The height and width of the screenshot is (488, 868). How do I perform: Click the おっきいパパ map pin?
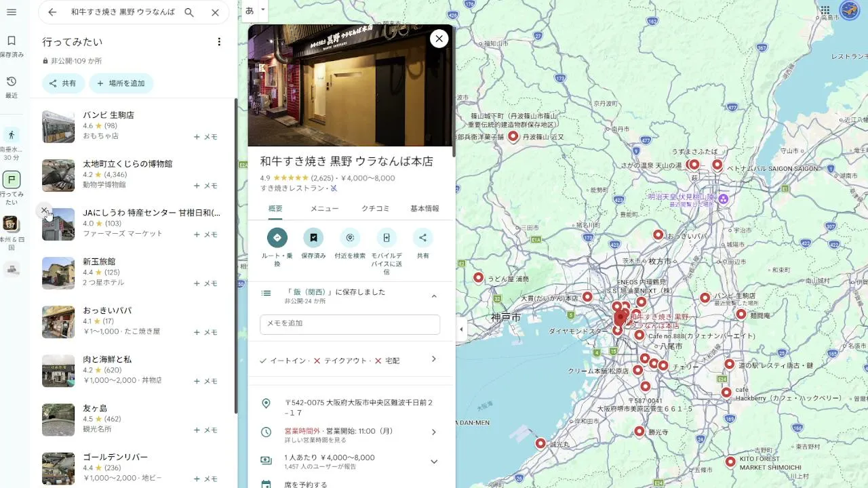click(x=658, y=235)
